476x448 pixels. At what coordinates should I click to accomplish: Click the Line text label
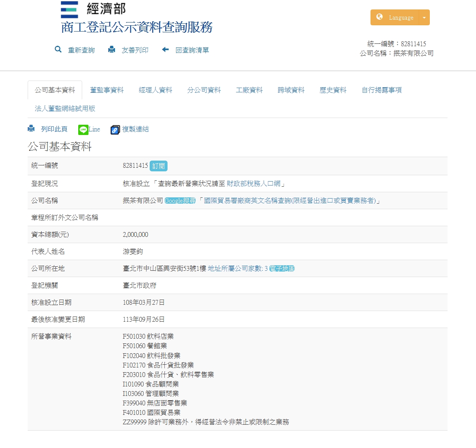coord(94,129)
